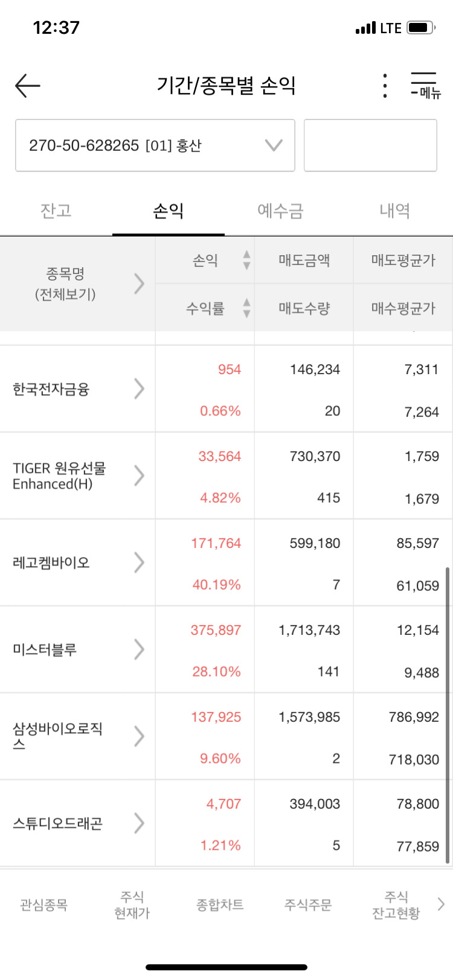The image size is (453, 980).
Task: Open 주식현재가 from bottom navigation
Action: [x=131, y=903]
